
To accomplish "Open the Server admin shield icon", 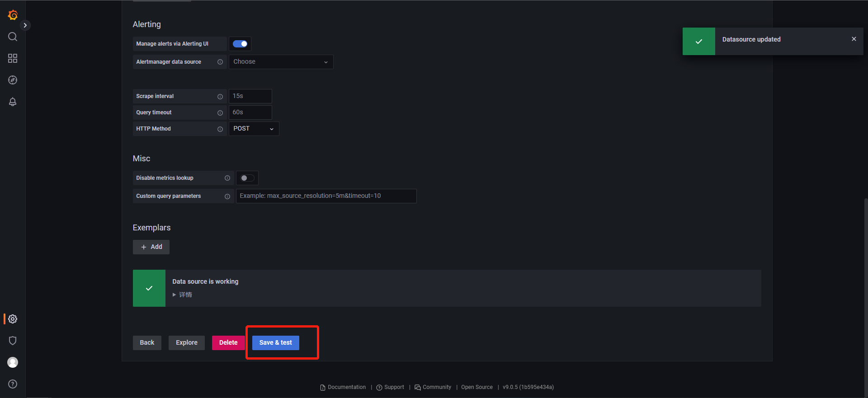I will point(13,341).
